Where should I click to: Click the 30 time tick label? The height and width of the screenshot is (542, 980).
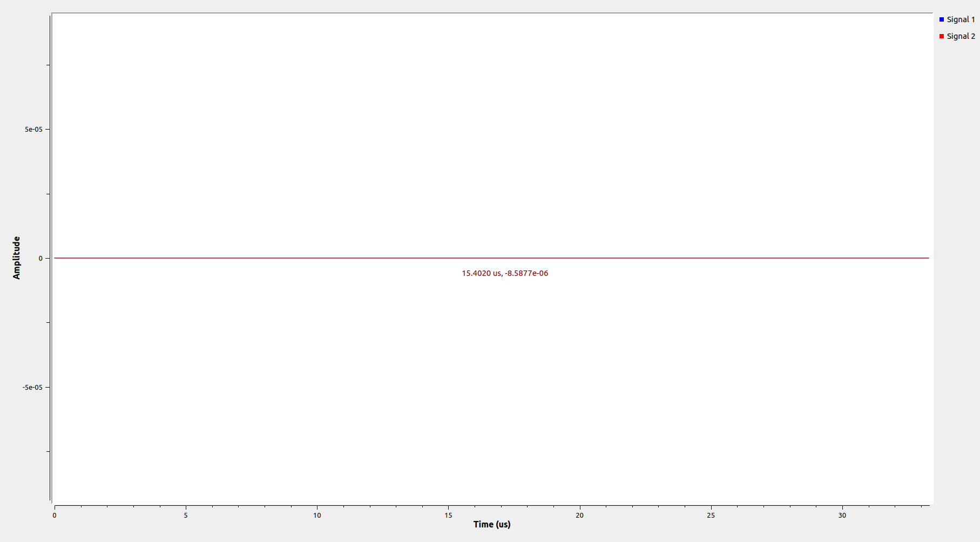pos(842,516)
